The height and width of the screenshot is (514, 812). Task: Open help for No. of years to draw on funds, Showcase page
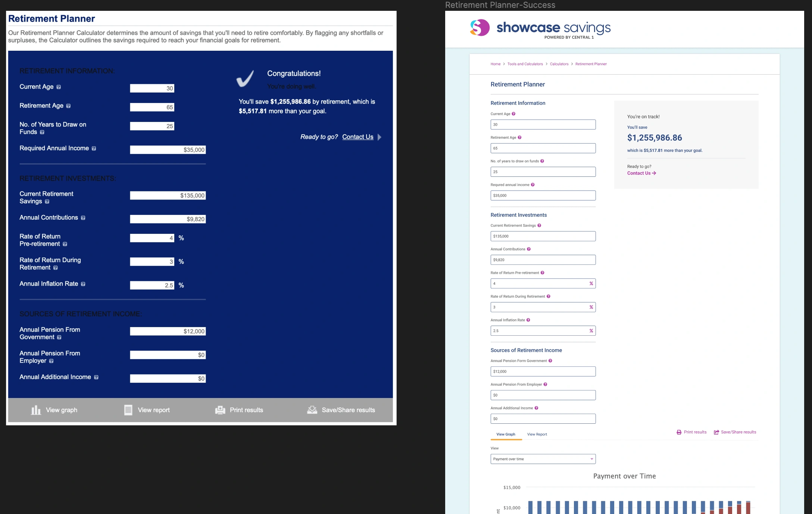542,161
